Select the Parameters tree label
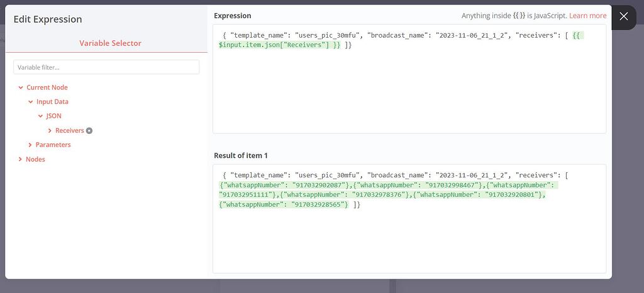644x293 pixels. pyautogui.click(x=53, y=145)
